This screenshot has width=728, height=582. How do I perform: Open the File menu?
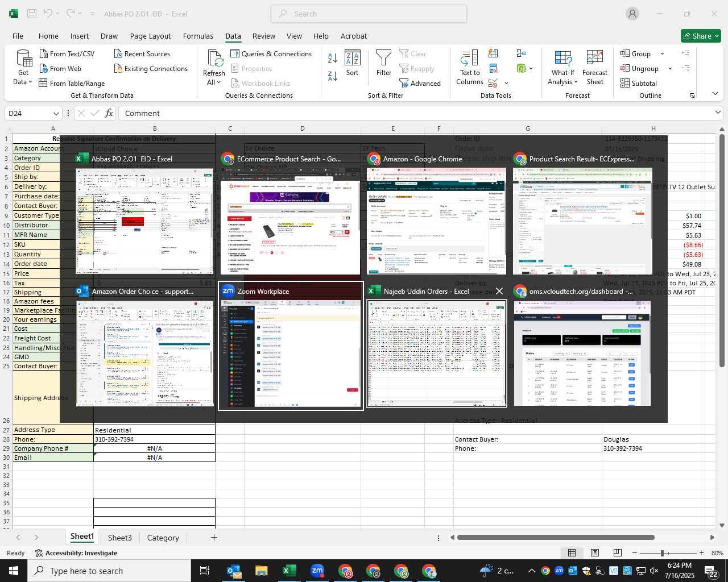coord(18,36)
